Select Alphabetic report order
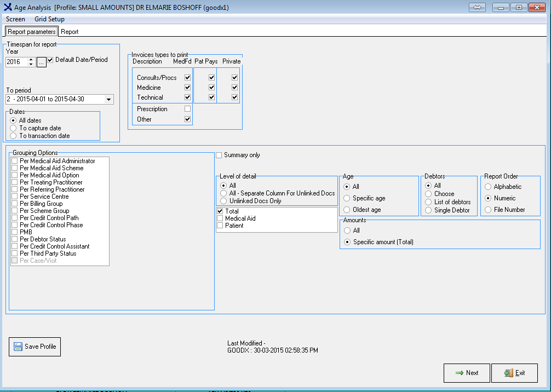This screenshot has height=392, width=551. point(488,187)
